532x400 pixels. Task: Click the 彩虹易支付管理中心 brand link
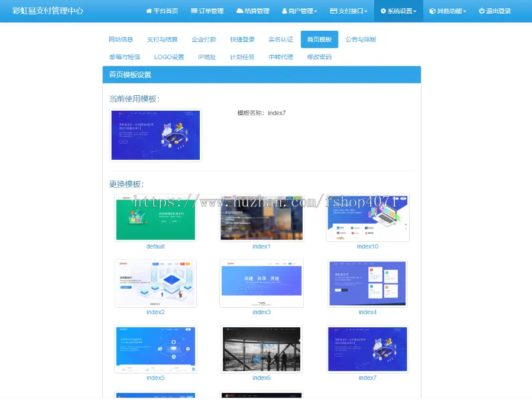click(48, 11)
